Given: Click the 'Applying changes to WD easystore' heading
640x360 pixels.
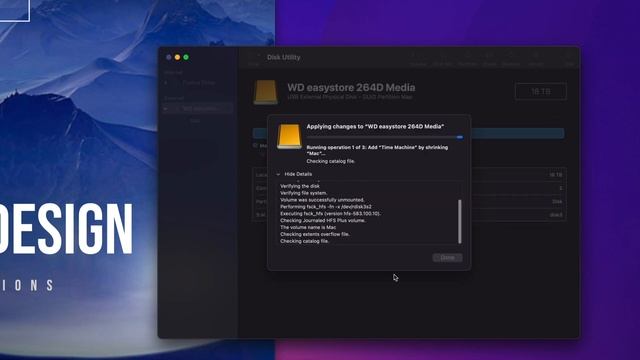Looking at the screenshot, I should pyautogui.click(x=375, y=127).
